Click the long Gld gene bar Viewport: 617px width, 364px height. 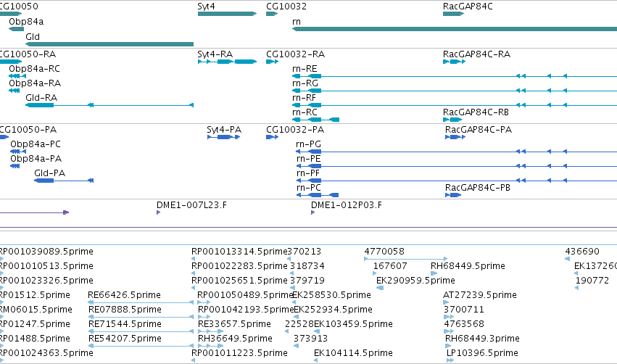(109, 44)
